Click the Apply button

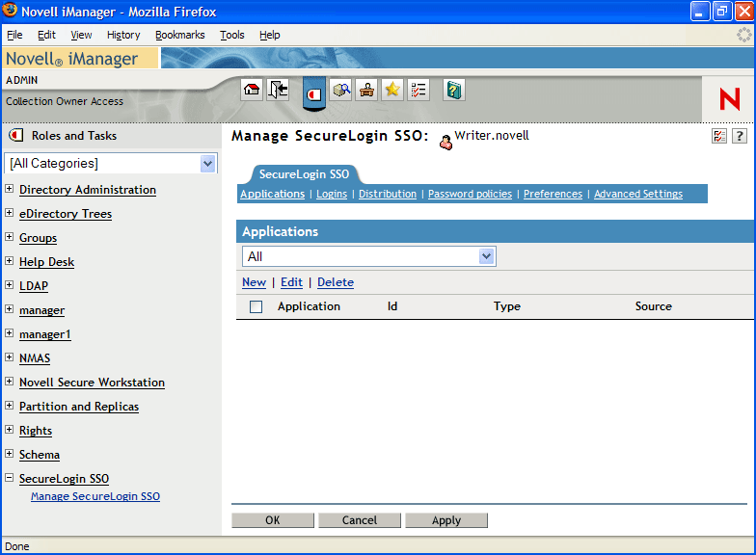click(445, 520)
